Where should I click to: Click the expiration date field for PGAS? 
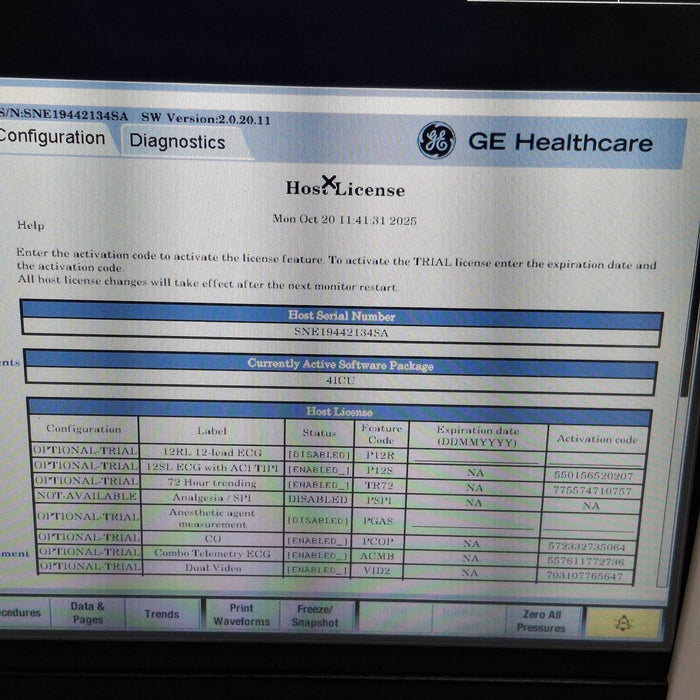[x=472, y=522]
